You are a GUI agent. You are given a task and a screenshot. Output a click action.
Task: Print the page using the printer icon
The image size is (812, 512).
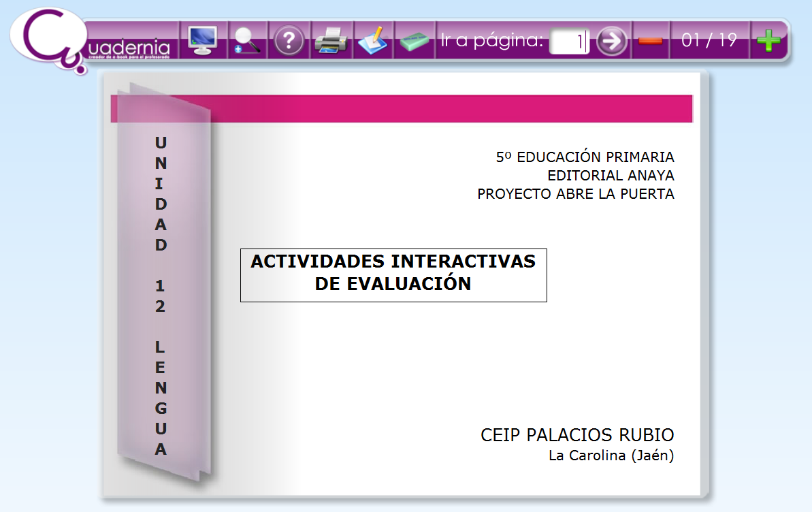331,42
